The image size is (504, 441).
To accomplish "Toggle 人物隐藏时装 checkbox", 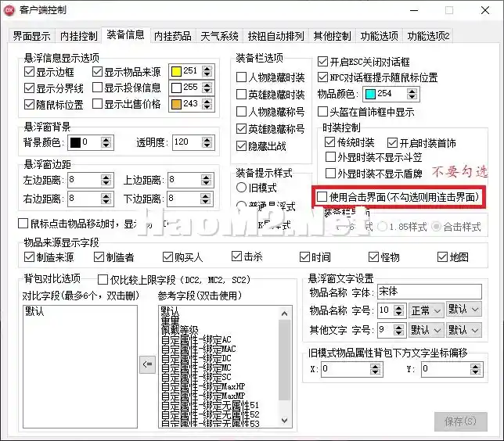I will coord(271,77).
